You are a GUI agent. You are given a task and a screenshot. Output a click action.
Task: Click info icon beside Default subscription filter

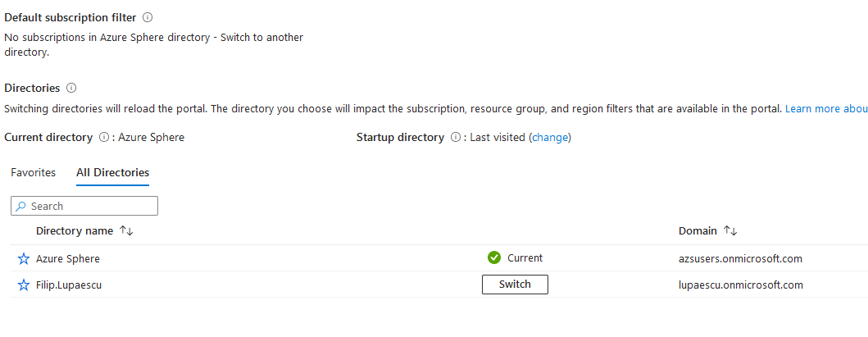[x=148, y=18]
